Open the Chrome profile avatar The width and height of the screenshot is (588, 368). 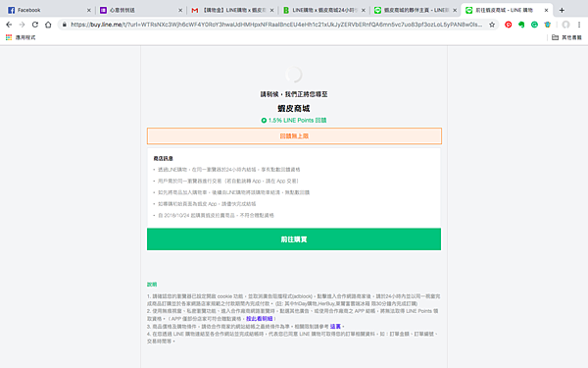565,25
